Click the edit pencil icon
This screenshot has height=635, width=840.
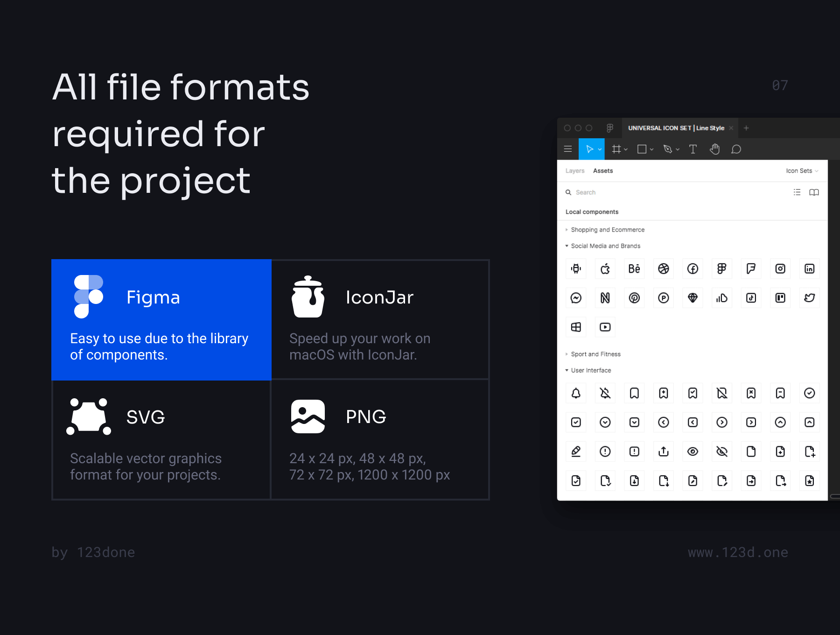coord(576,452)
